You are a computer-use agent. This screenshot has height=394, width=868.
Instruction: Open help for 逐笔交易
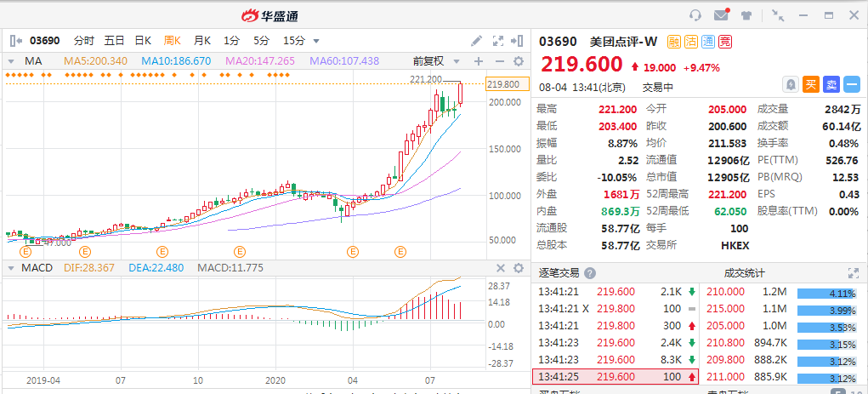pyautogui.click(x=590, y=273)
